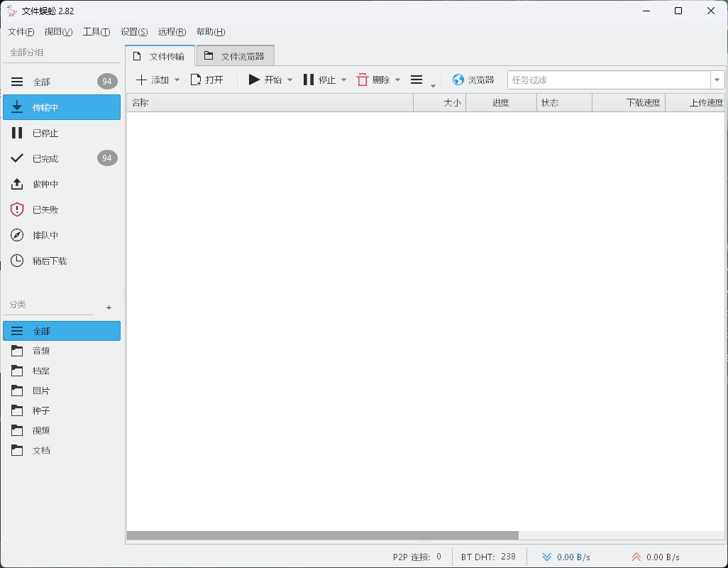Screen dimensions: 728x568
Task: Open the 浏览器 (Browser) globe icon
Action: (x=458, y=80)
